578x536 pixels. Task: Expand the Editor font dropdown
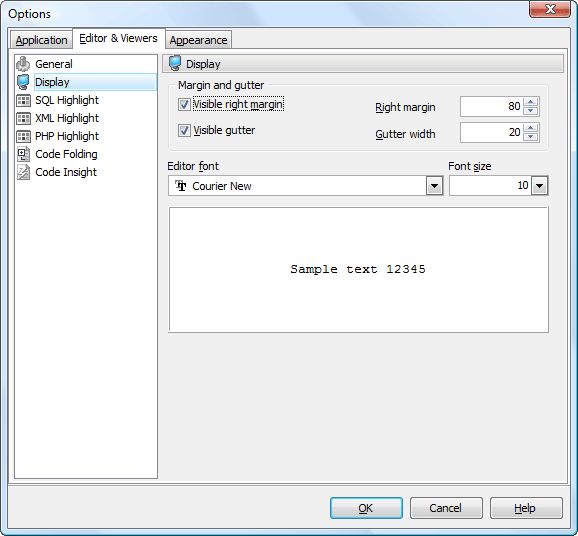pos(434,186)
